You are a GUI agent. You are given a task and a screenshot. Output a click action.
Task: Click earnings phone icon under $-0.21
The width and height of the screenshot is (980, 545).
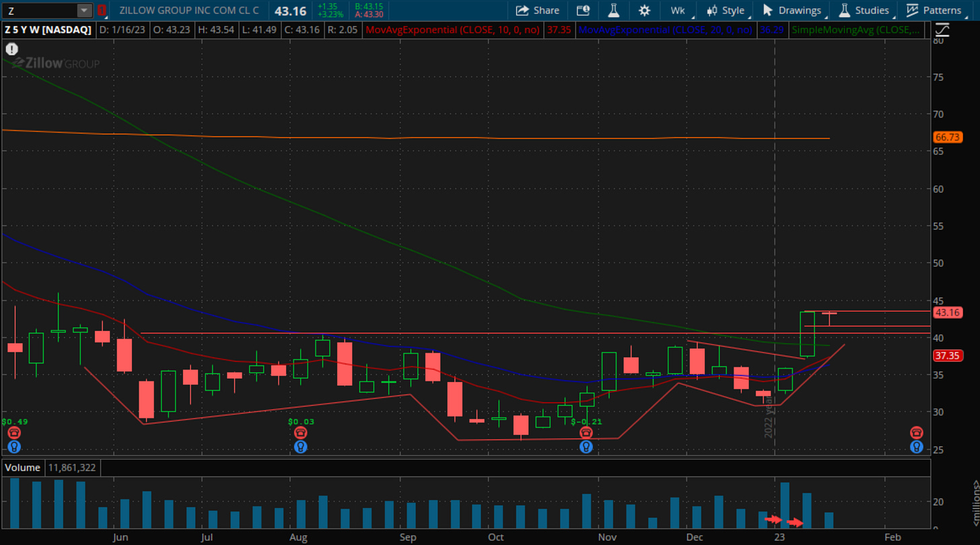(x=586, y=433)
